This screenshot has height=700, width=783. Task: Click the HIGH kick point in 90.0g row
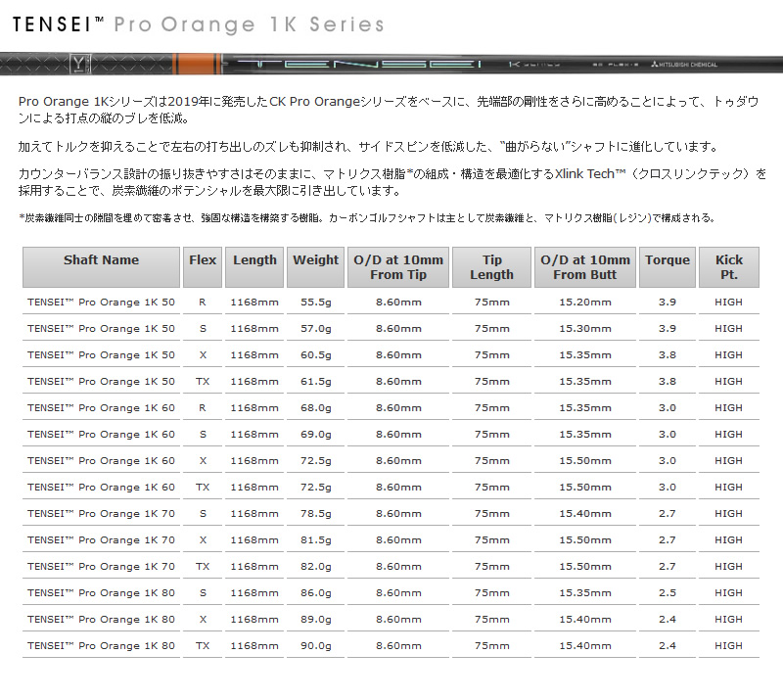pyautogui.click(x=728, y=646)
